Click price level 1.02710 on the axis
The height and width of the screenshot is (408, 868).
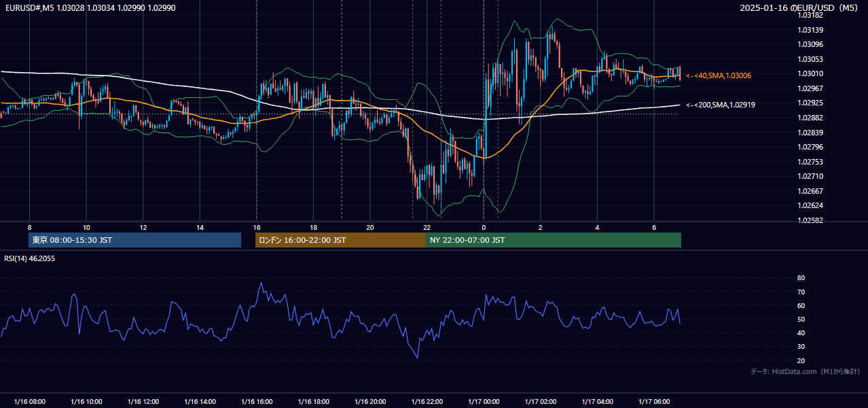810,176
